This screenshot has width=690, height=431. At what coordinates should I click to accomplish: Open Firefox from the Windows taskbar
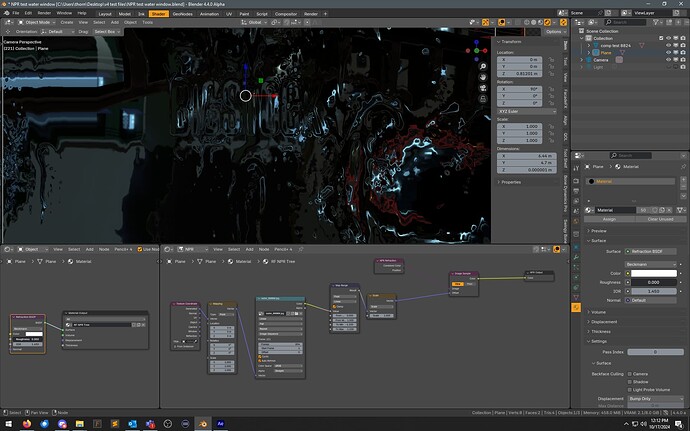tap(26, 424)
